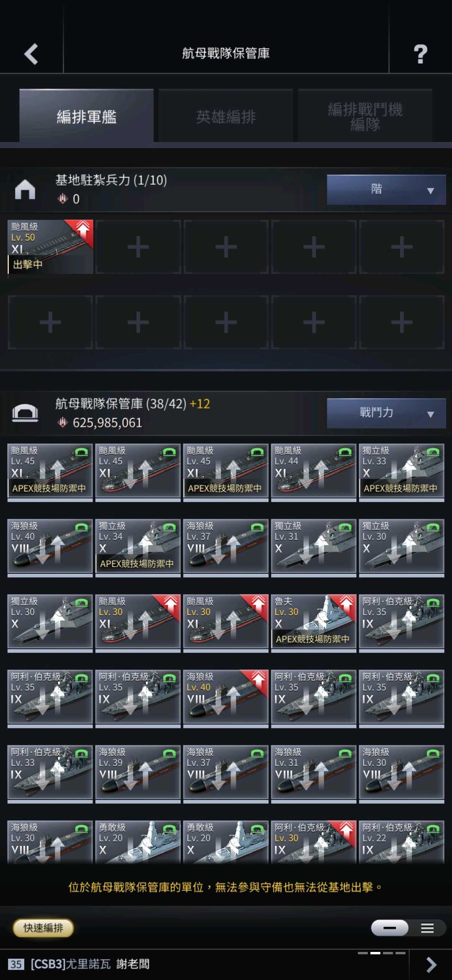
Task: Switch to the list view toggle
Action: tap(427, 928)
